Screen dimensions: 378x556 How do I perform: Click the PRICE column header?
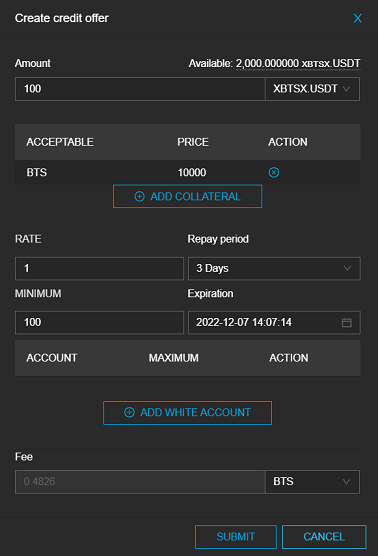coord(193,142)
